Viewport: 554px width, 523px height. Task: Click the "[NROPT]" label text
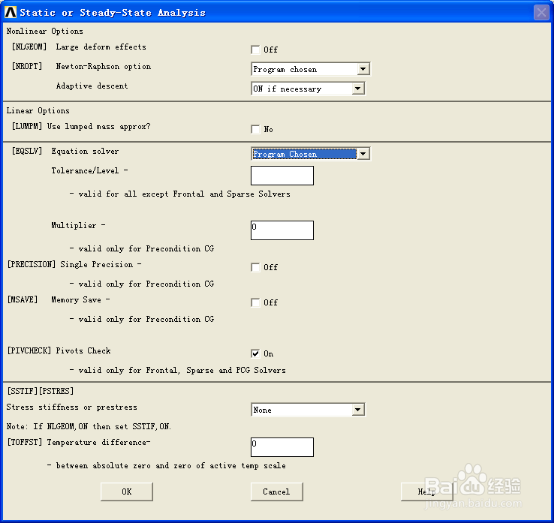[27, 66]
